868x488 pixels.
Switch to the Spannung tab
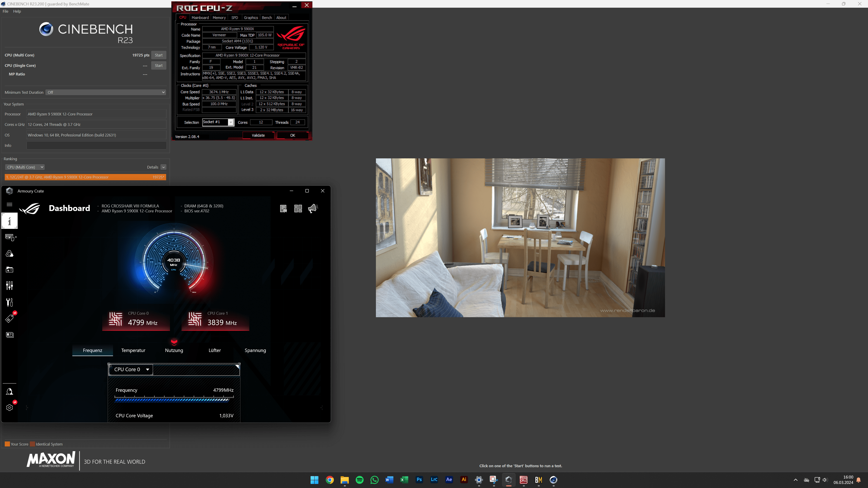click(255, 350)
